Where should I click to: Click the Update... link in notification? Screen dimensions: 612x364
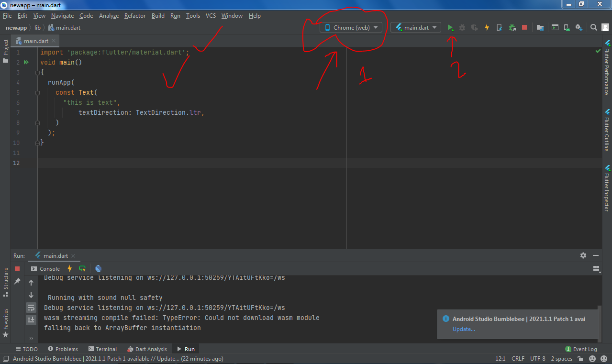[x=464, y=329]
